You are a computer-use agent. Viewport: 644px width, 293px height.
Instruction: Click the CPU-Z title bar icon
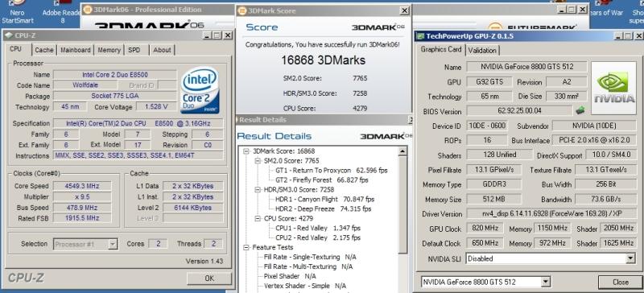9,35
